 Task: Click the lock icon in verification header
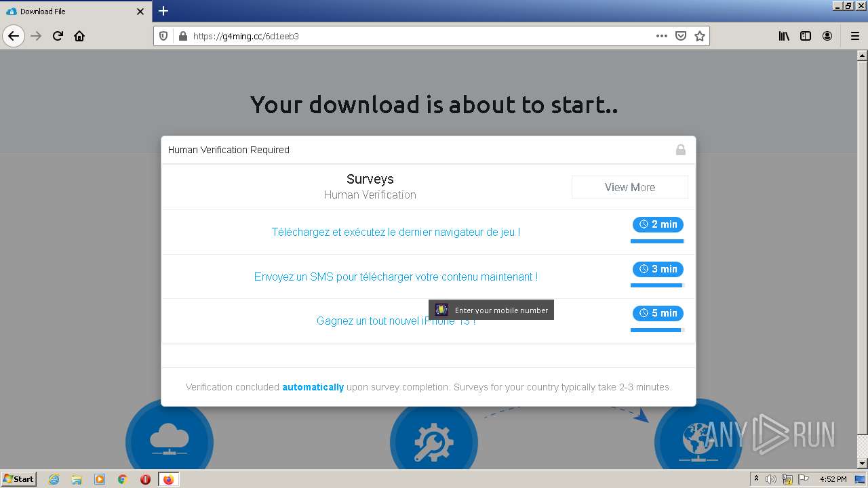coord(681,150)
